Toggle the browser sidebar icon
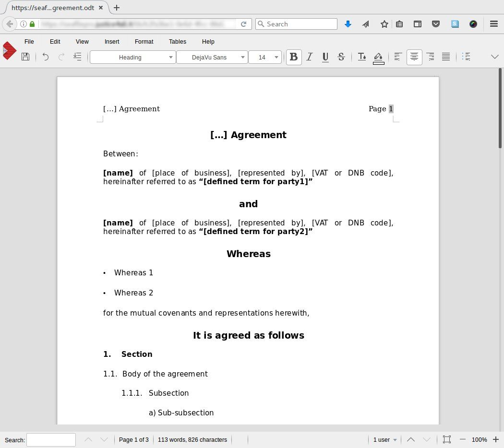504x448 pixels. pyautogui.click(x=418, y=24)
